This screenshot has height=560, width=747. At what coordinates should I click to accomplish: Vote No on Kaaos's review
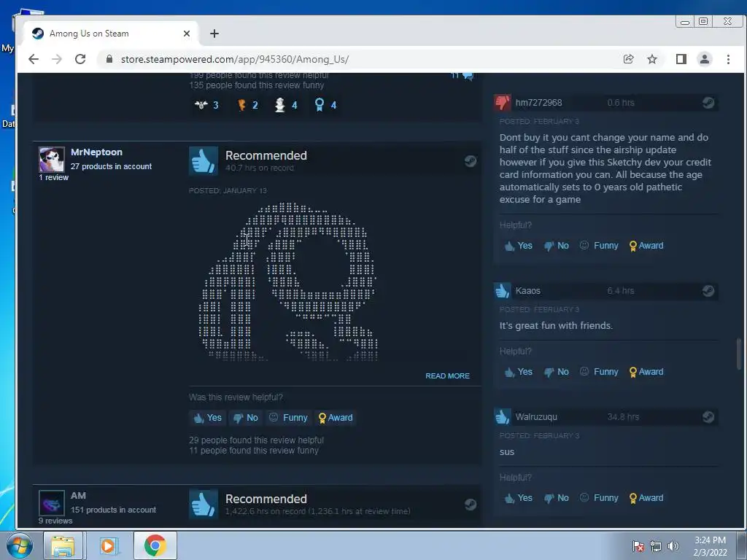click(x=557, y=372)
